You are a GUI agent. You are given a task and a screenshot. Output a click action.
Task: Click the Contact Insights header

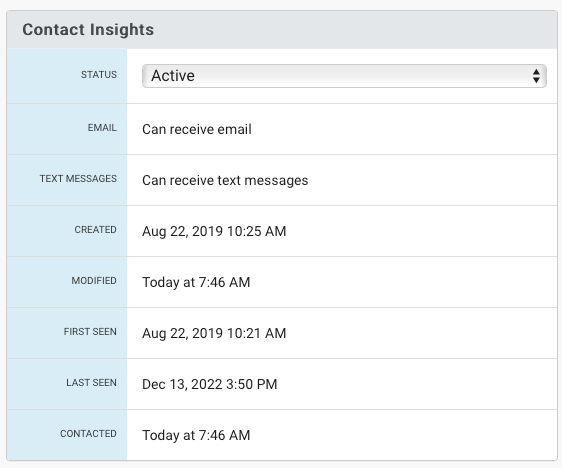88,29
